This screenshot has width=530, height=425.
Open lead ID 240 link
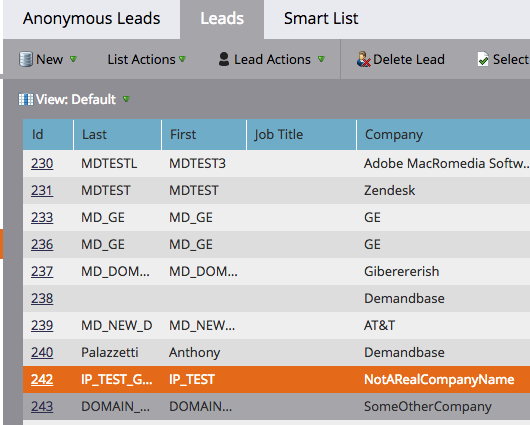click(x=42, y=353)
